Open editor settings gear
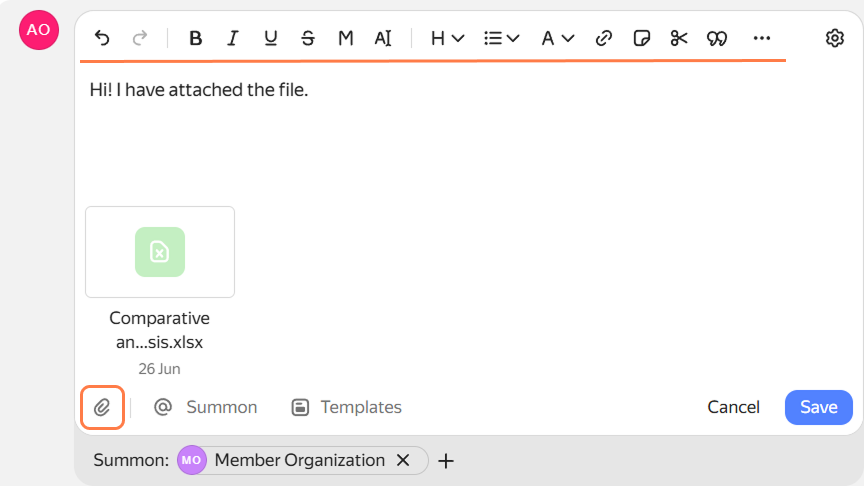Image resolution: width=864 pixels, height=486 pixels. pyautogui.click(x=835, y=38)
